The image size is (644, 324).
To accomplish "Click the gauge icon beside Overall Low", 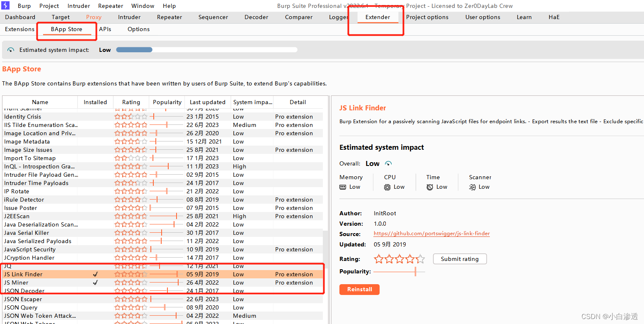I will coord(388,163).
